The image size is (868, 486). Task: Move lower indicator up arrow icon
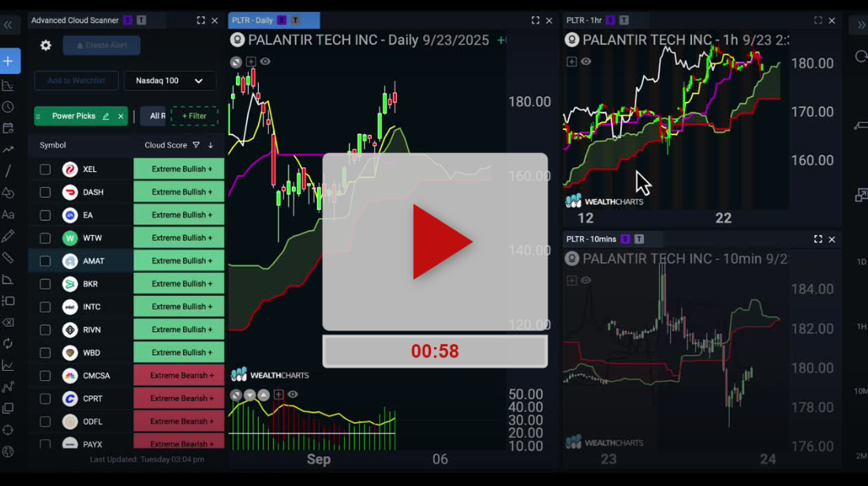coord(264,394)
